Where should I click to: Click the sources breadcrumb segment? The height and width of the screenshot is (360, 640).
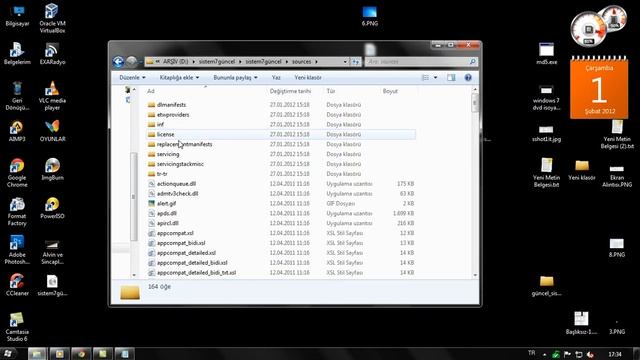(302, 62)
